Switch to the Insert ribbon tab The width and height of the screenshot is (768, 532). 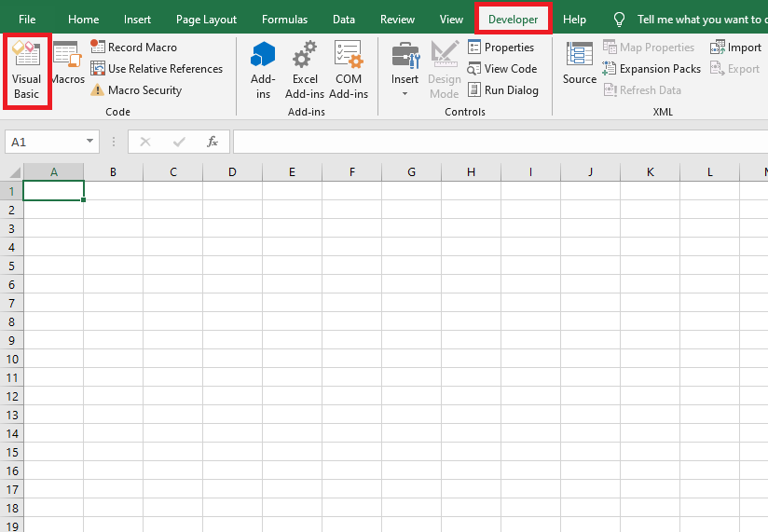point(137,19)
